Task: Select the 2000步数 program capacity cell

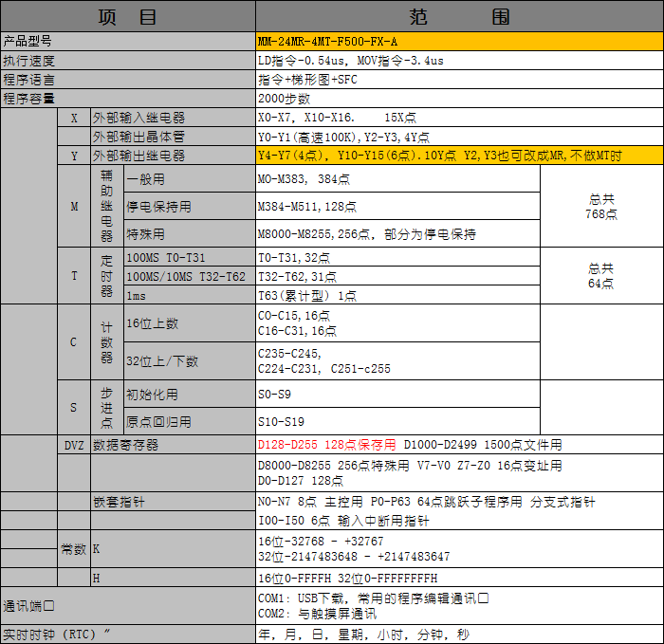Action: tap(459, 99)
